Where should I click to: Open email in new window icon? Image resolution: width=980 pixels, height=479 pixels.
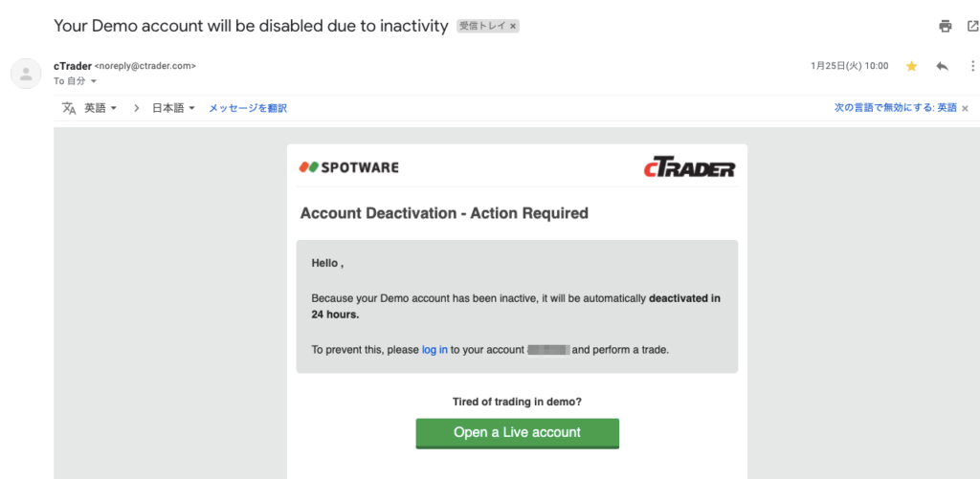coord(972,26)
